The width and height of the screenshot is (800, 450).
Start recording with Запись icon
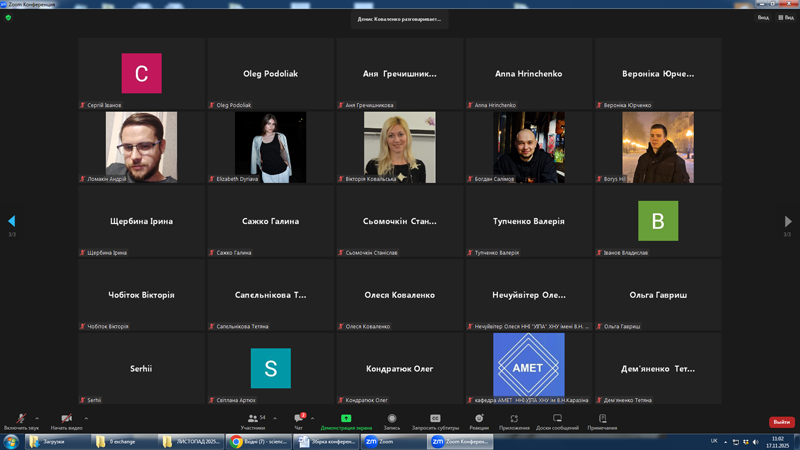pos(392,420)
